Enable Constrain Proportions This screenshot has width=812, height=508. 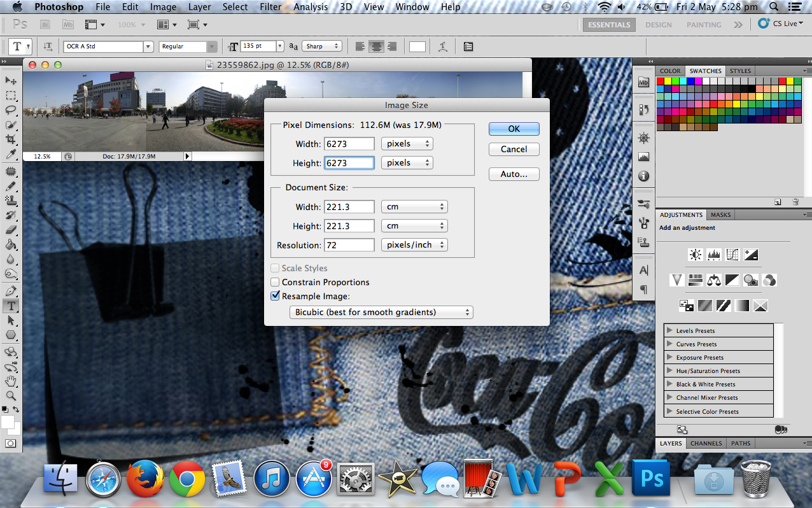coord(275,282)
